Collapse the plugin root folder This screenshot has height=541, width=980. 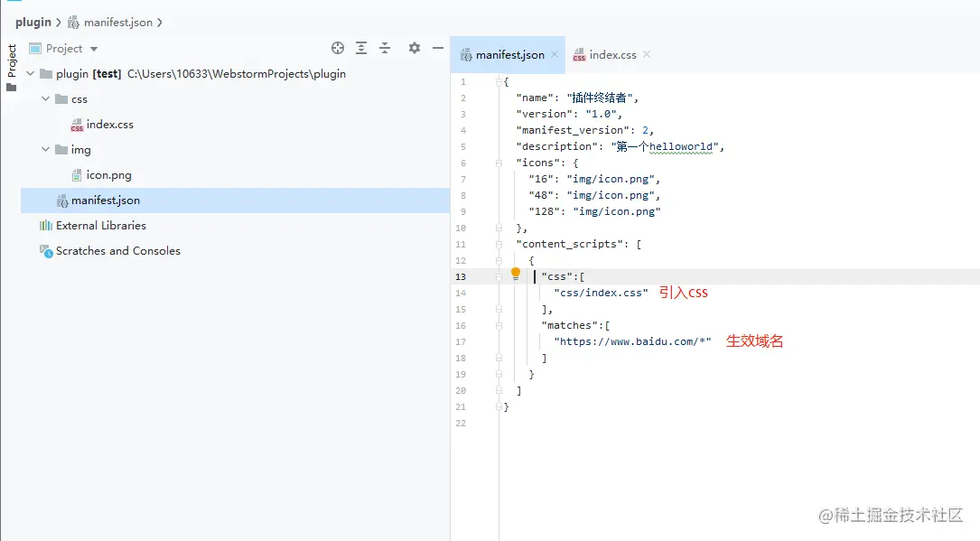click(x=31, y=74)
